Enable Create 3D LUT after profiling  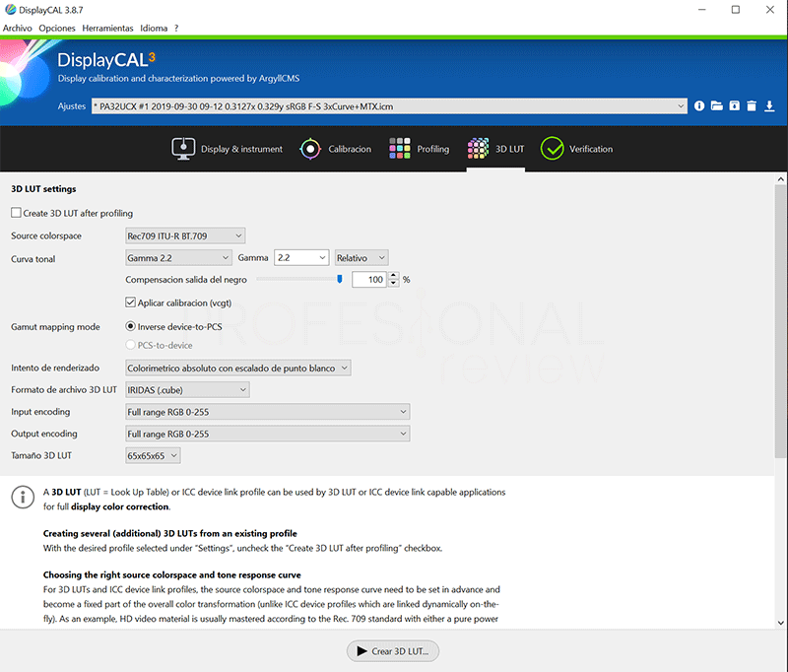click(x=16, y=213)
